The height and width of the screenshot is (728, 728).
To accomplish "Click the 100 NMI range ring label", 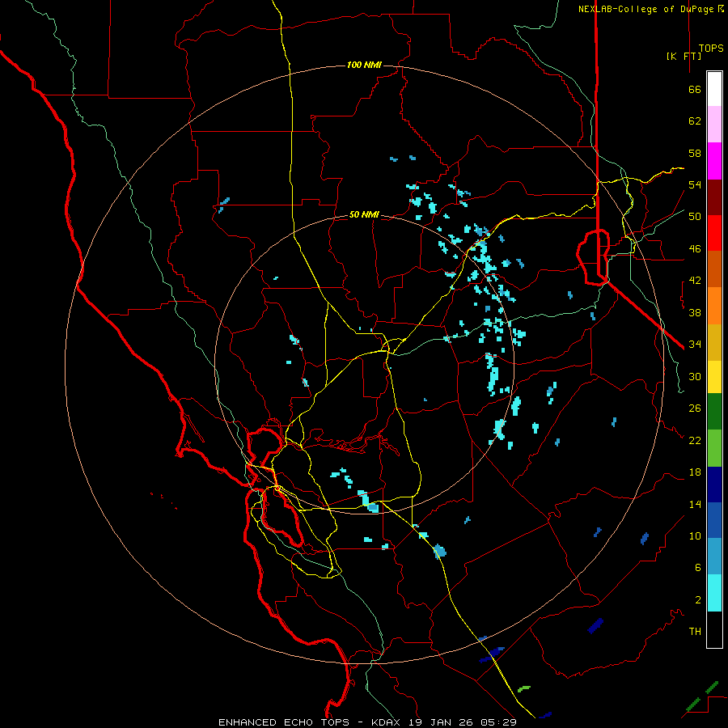I will click(364, 65).
